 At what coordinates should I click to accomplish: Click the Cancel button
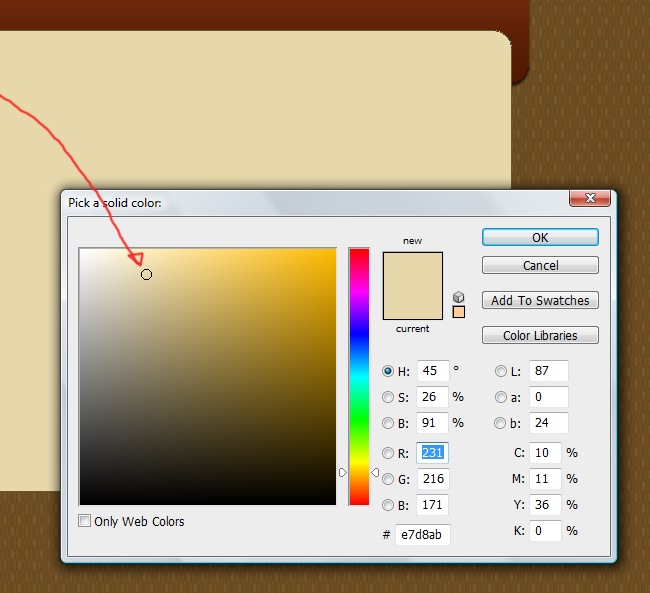pyautogui.click(x=540, y=265)
